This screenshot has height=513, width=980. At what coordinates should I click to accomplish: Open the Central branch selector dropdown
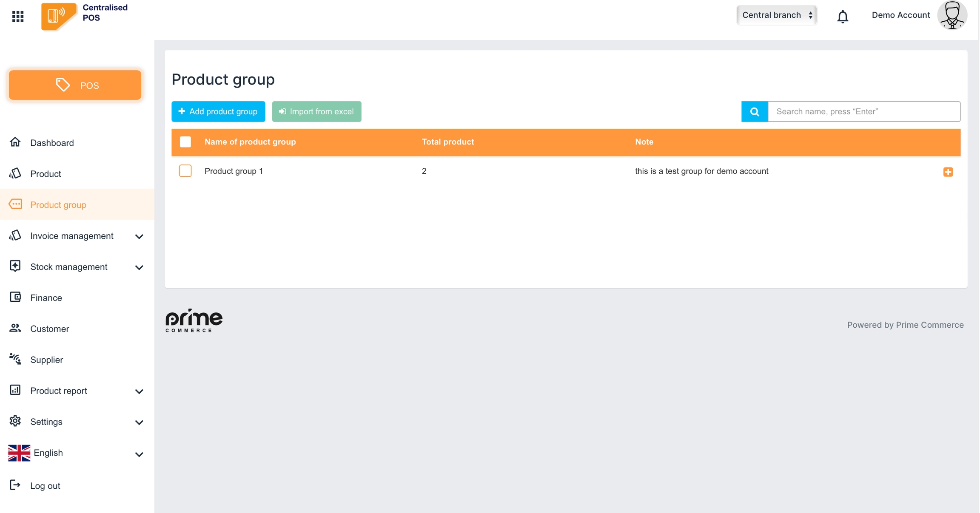click(777, 15)
